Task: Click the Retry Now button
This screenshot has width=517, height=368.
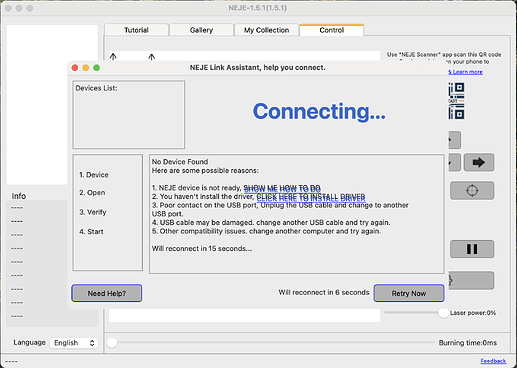Action: click(x=409, y=293)
